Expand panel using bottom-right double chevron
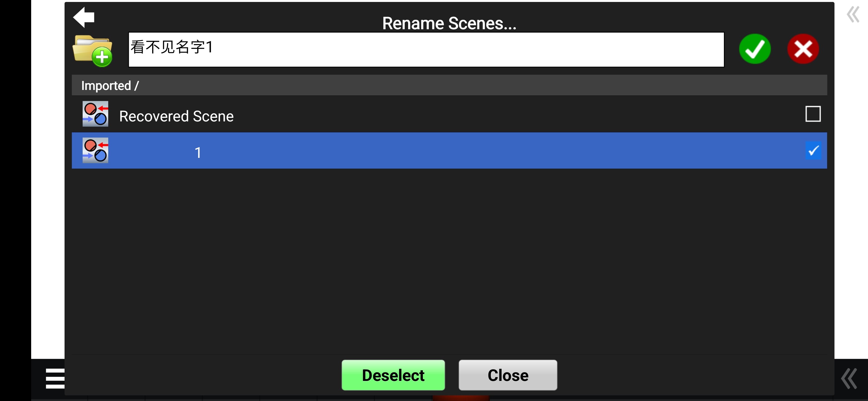The image size is (868, 401). [x=849, y=378]
